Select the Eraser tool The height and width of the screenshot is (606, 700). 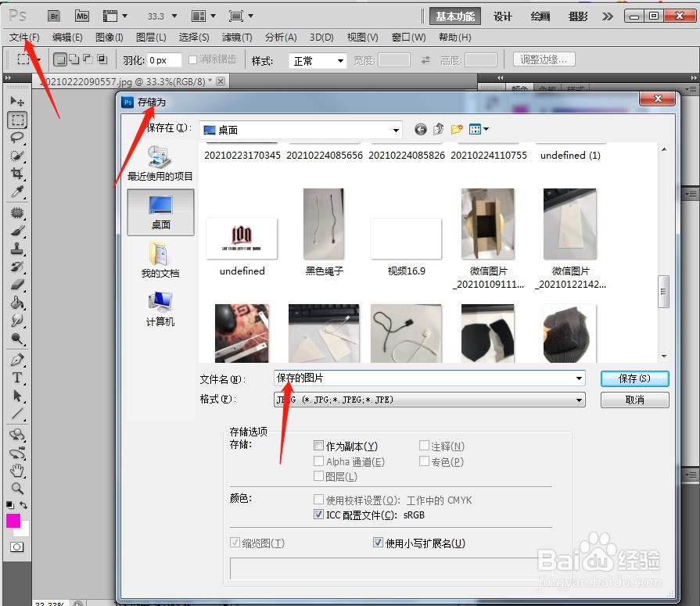tap(17, 283)
